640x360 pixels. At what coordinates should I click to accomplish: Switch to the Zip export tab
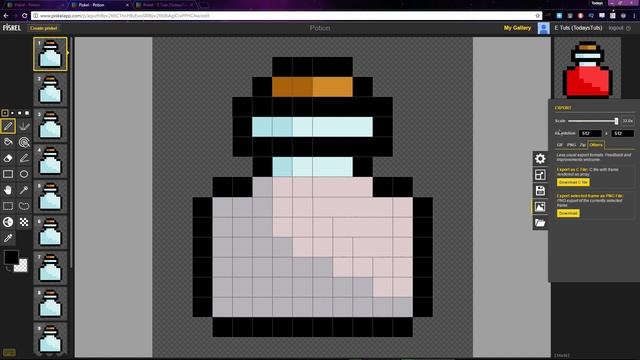[x=582, y=145]
